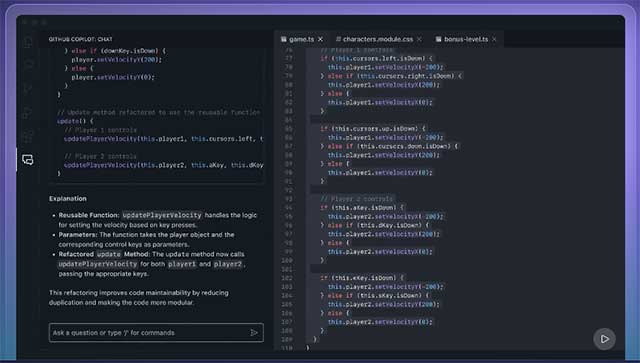Click the 'Parameters:' bullet label
This screenshot has width=640, height=363.
tap(78, 235)
